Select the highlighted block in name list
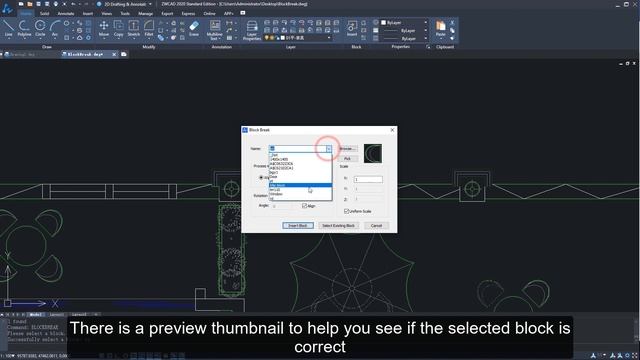Image resolution: width=640 pixels, height=360 pixels. click(x=300, y=185)
